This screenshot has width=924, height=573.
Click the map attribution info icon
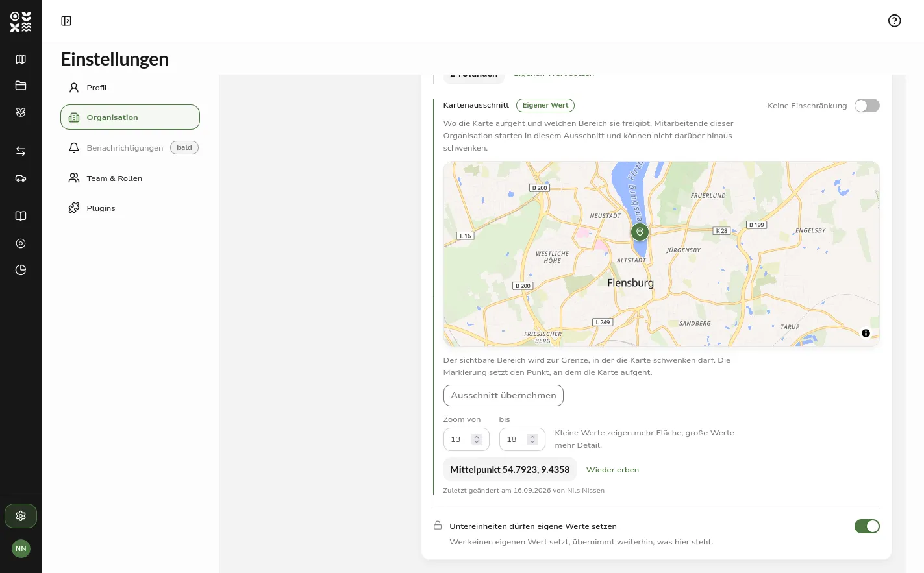coord(866,334)
